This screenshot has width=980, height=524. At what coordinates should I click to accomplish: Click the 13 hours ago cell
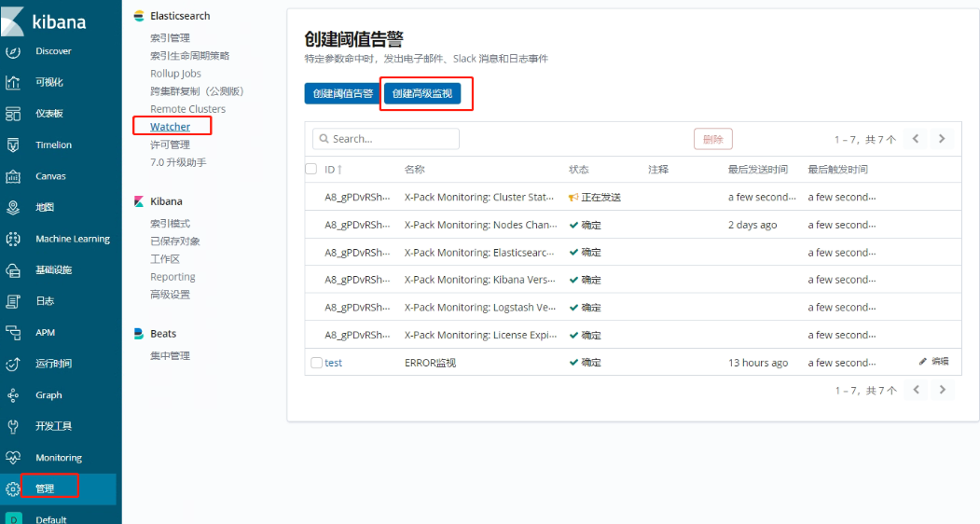point(758,363)
